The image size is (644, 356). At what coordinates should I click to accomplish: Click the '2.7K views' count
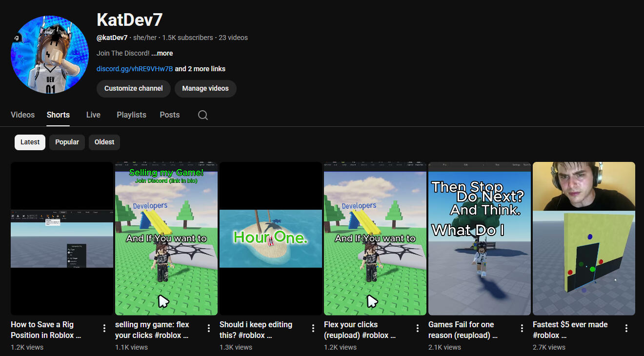pos(549,347)
